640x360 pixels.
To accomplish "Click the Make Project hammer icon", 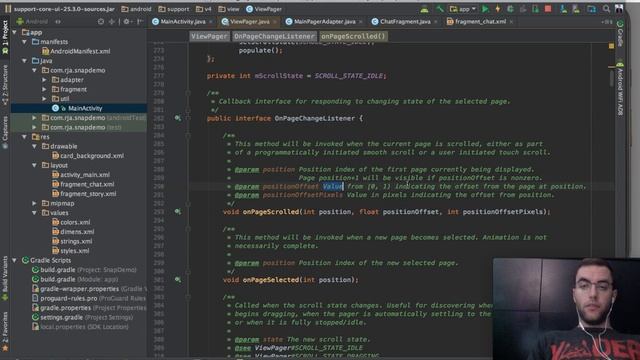I will click(440, 9).
